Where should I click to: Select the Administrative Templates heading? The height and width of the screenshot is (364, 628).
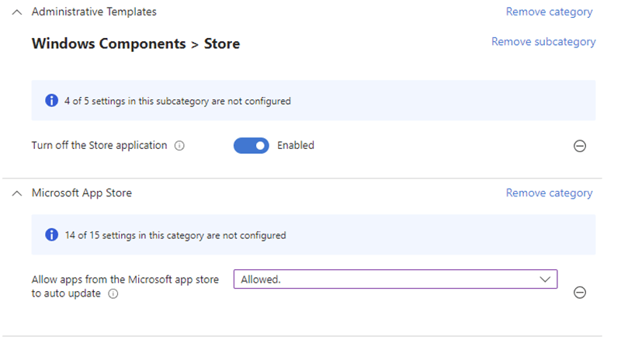(94, 12)
